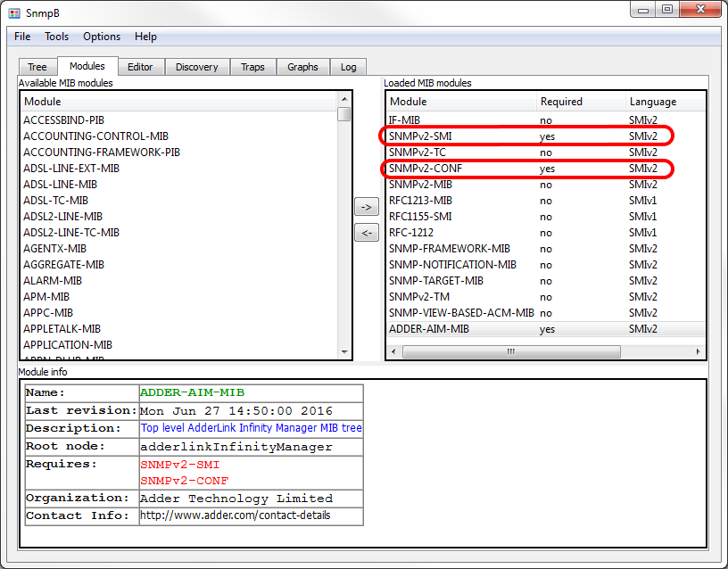
Task: Select the Modules tab
Action: (87, 66)
